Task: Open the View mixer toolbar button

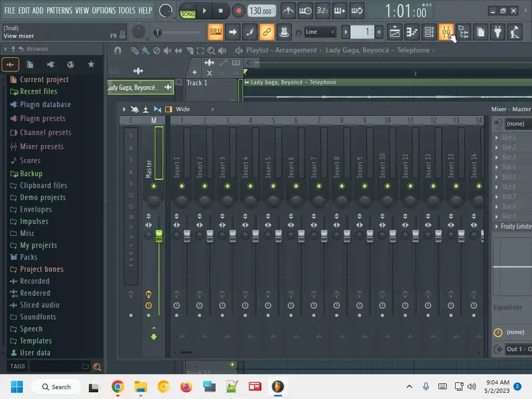Action: [x=446, y=32]
